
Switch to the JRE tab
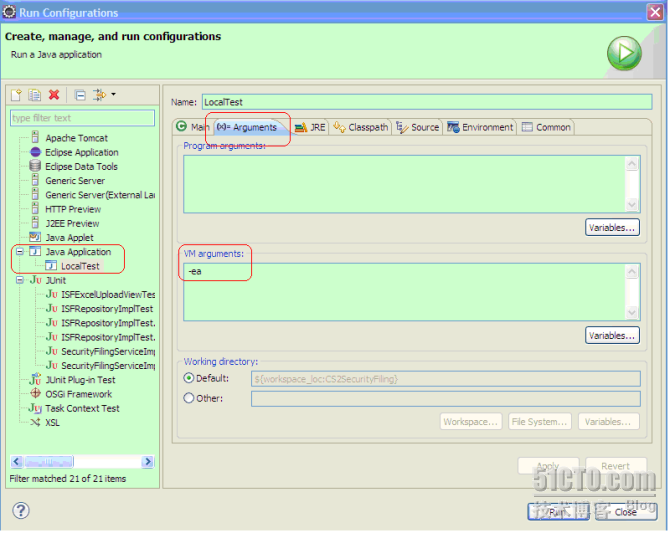click(x=310, y=127)
